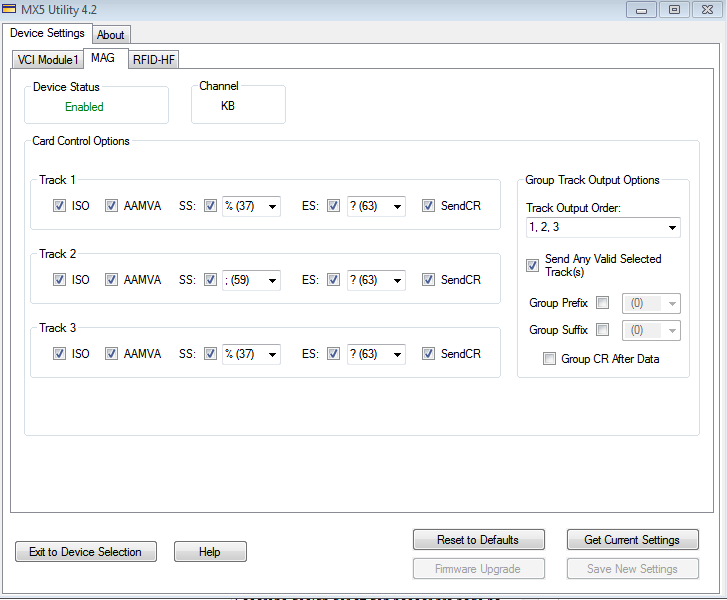
Task: Uncheck Track 2 ISO checkbox
Action: coord(59,280)
